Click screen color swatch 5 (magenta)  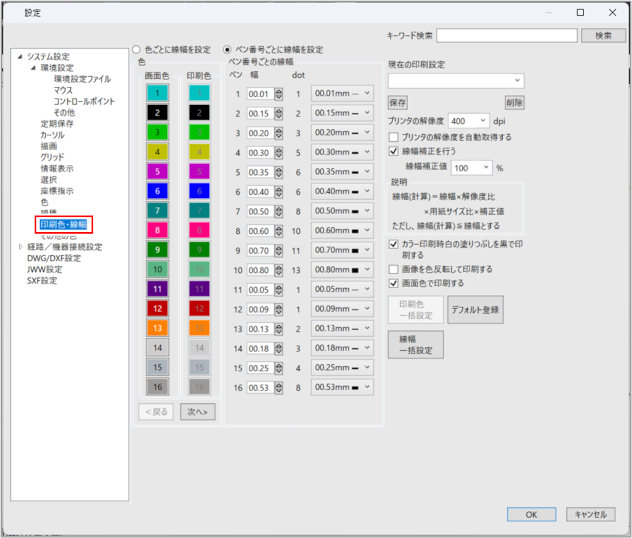159,171
